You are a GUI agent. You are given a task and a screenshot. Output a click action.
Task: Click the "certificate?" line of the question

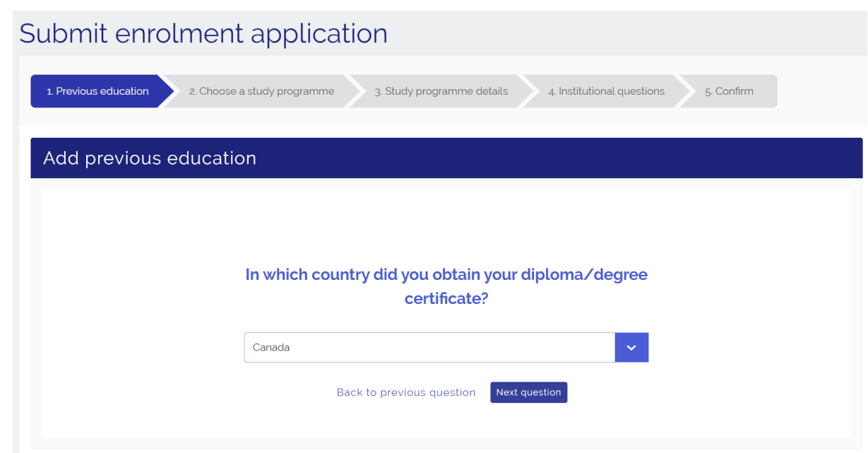[446, 299]
